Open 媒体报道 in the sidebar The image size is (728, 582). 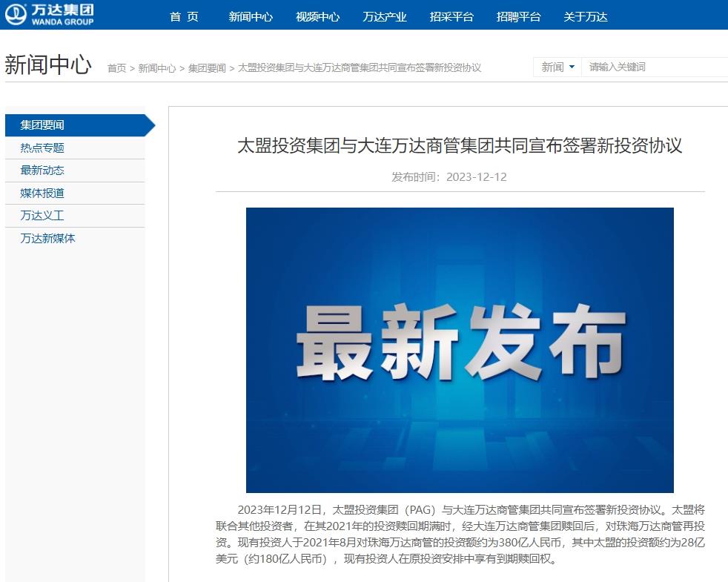[x=75, y=194]
